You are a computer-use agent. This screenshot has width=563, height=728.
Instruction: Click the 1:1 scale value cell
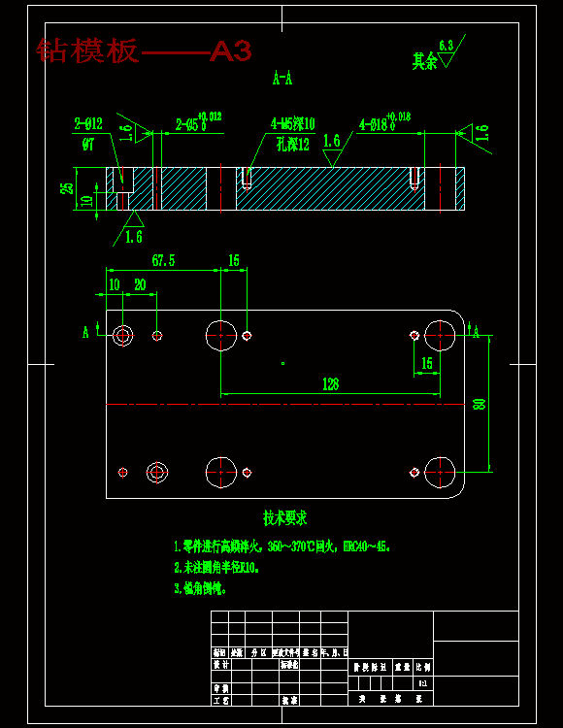(x=423, y=683)
